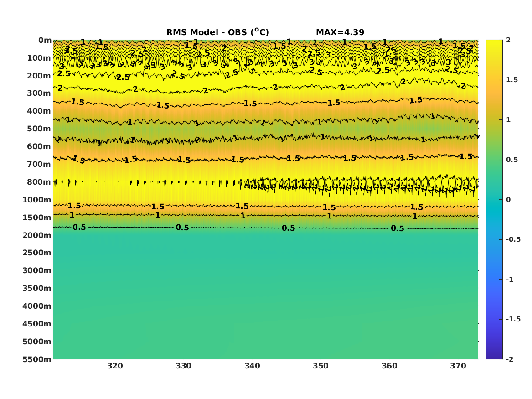532x399 pixels.
Task: Click the '600m' depth axis label
Action: pos(39,146)
